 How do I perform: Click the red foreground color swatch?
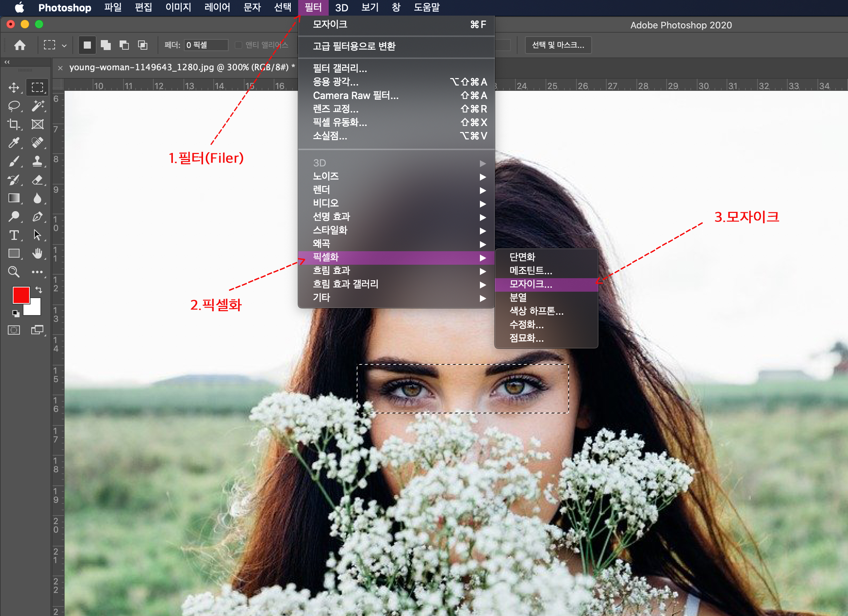(x=21, y=295)
